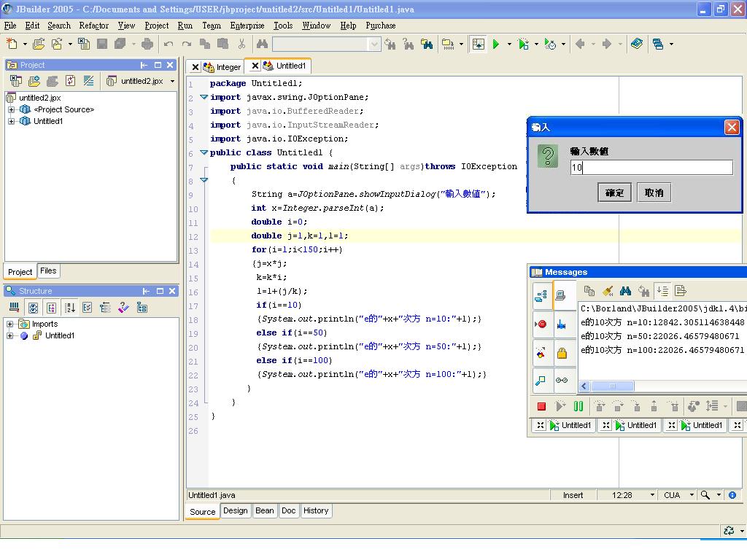Close the Untitled1 editor tab
Screen dimensions: 747x560
click(x=255, y=66)
